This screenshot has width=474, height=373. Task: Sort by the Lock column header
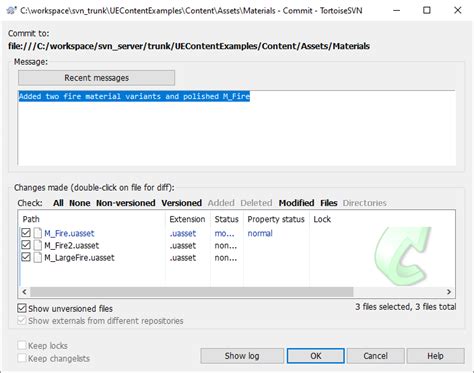tap(322, 219)
